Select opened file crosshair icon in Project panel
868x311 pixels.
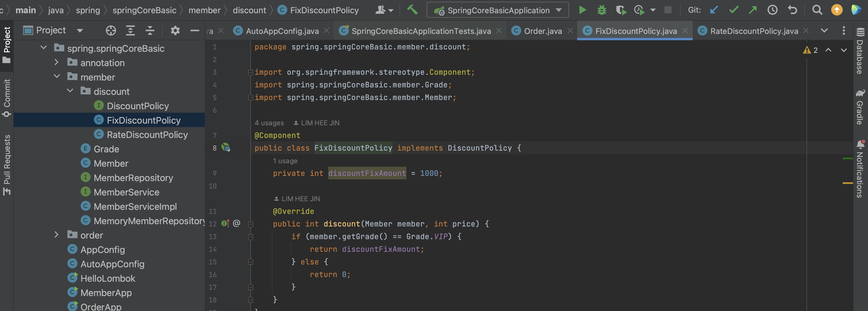coord(111,31)
